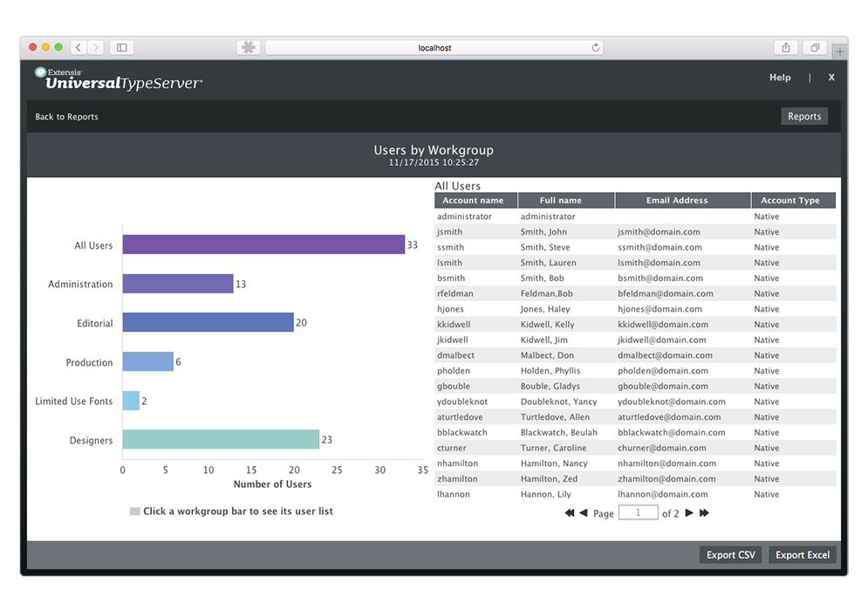Viewport: 868px width, 611px height.
Task: Click the 'Editorial' chart axis label
Action: tap(95, 324)
